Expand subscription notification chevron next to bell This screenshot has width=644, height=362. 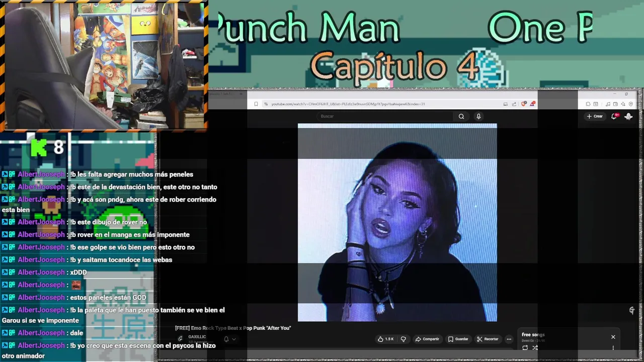point(234,339)
